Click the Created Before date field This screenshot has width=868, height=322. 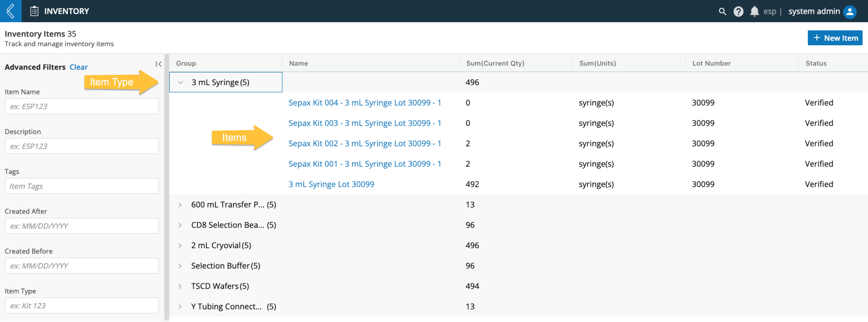81,266
